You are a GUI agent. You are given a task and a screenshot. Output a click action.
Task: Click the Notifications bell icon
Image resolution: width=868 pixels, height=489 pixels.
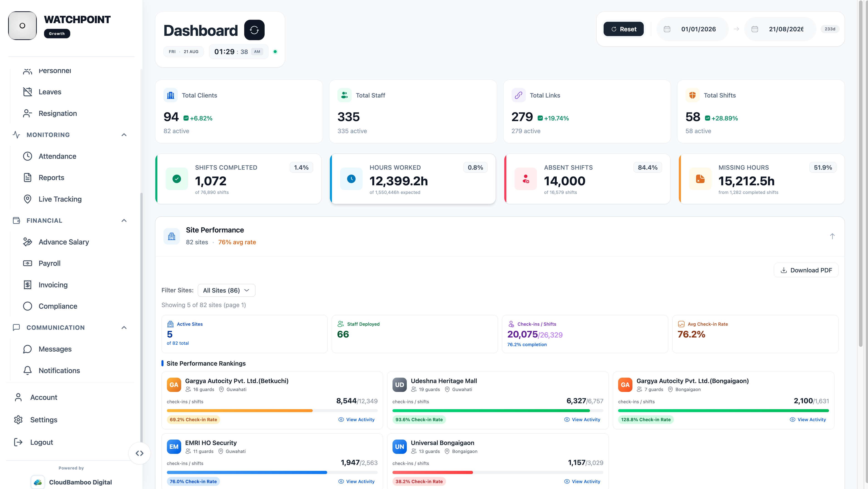[x=27, y=370]
